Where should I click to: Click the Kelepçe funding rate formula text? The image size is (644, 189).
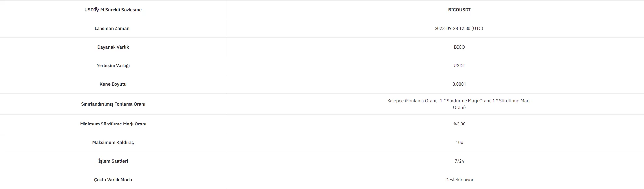click(x=459, y=104)
